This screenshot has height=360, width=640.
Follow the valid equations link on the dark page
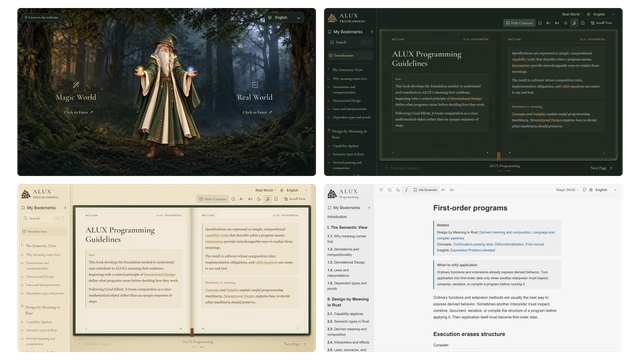(573, 87)
